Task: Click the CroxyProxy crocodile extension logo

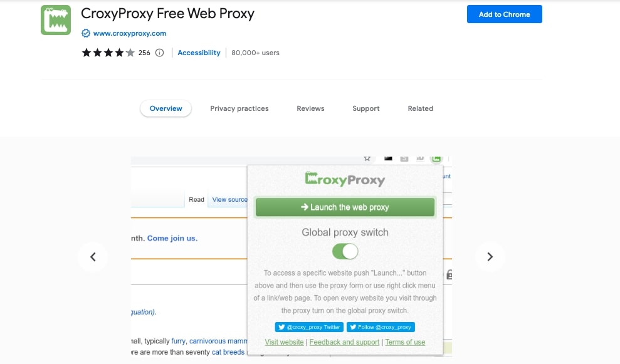Action: click(56, 20)
